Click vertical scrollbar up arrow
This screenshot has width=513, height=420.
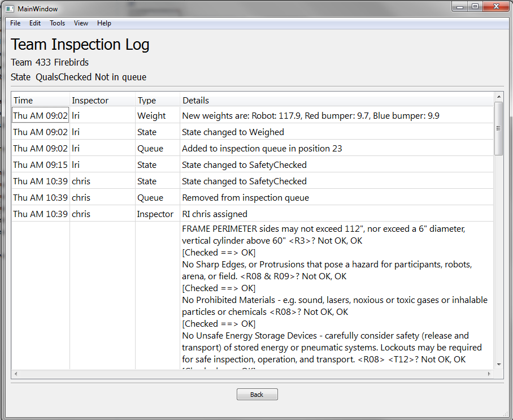click(x=498, y=97)
